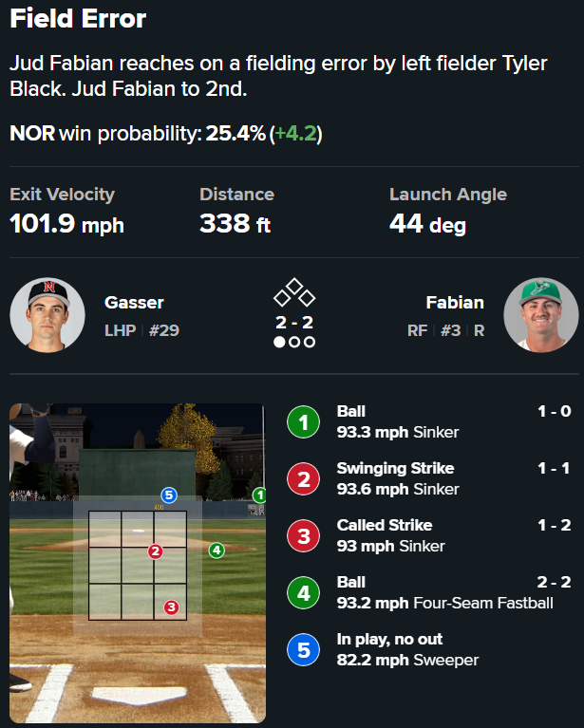
Task: Click the green pitch 1 circle in list
Action: (303, 421)
